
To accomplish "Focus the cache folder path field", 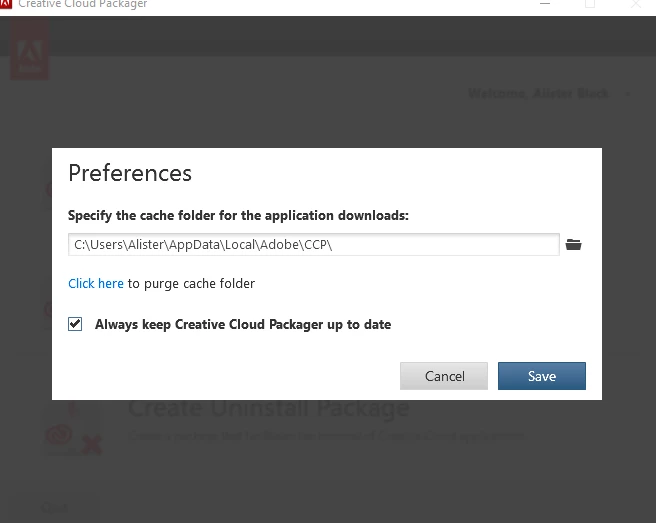I will click(x=314, y=244).
